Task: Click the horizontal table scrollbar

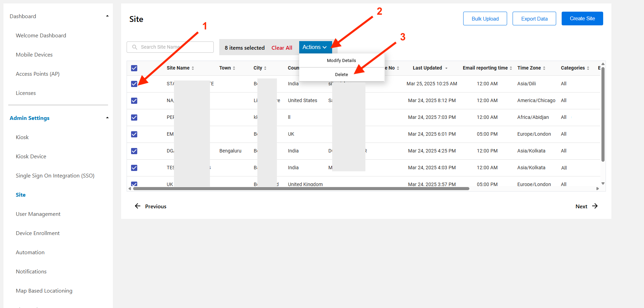Action: (301, 188)
